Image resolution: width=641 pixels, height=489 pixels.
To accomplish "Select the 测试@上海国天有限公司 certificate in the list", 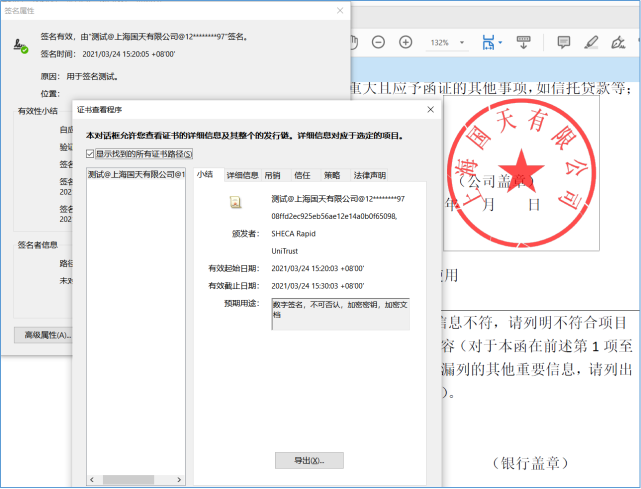I will point(136,175).
